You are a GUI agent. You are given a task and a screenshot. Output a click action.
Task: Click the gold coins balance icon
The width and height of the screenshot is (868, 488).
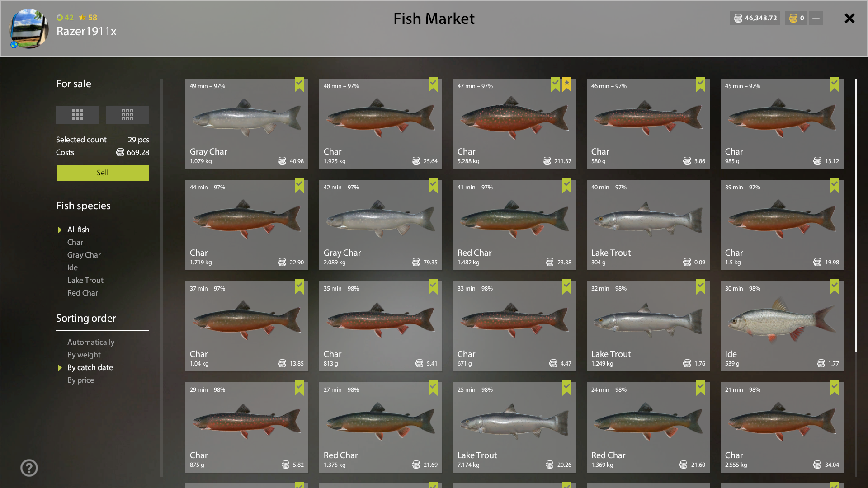tap(793, 18)
